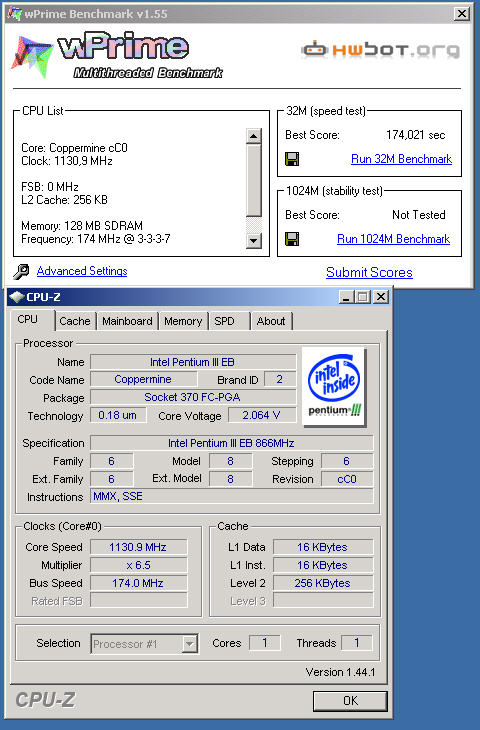Image resolution: width=480 pixels, height=730 pixels.
Task: Click the CPU List scrollbar thumb
Action: 253,180
